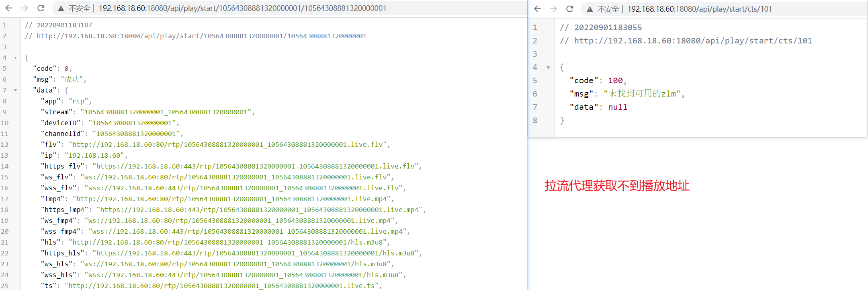The image size is (868, 290).
Task: Click the "ip" value 192.168.18.60
Action: pos(94,155)
